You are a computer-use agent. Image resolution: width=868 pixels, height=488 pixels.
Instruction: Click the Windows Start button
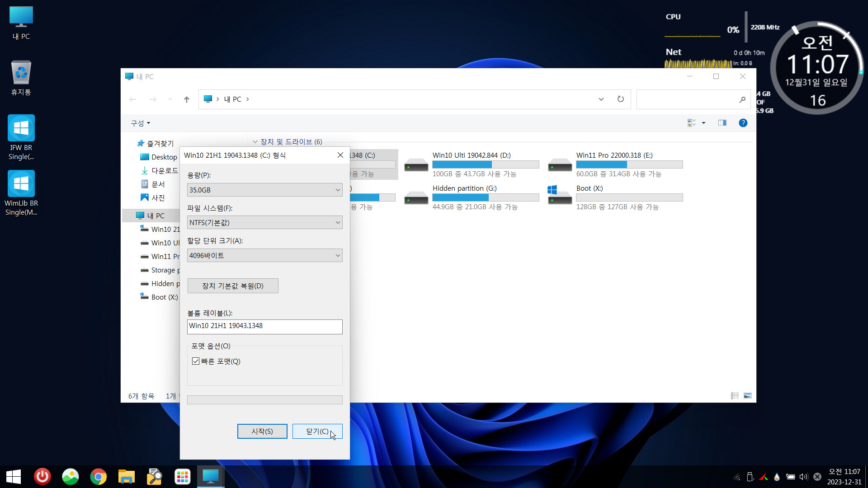(x=14, y=477)
